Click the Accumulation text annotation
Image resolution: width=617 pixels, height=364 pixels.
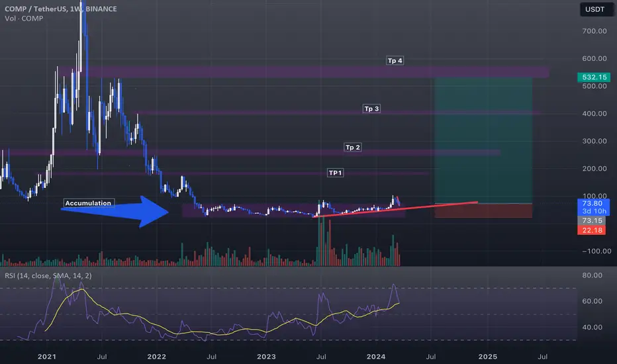pyautogui.click(x=89, y=203)
